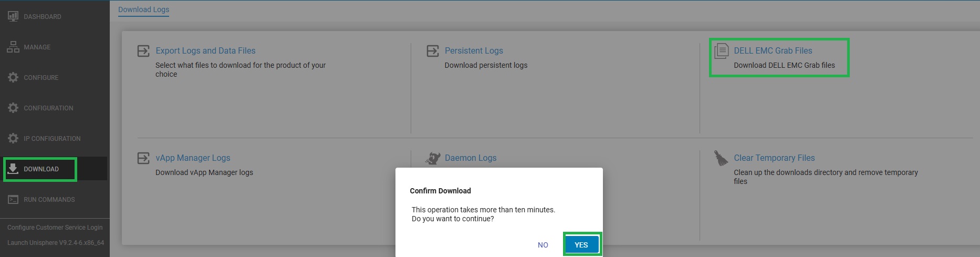Open the Download Logs tab
Image resolution: width=980 pixels, height=257 pixels.
point(143,9)
